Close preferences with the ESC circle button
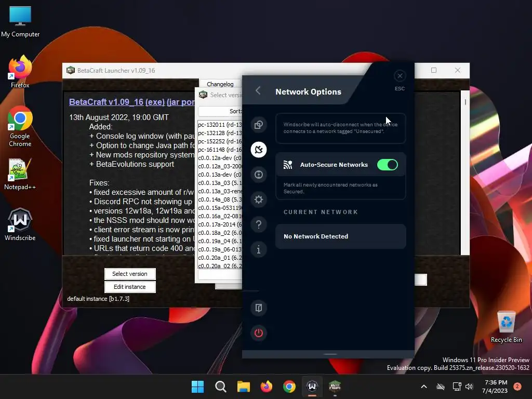The height and width of the screenshot is (399, 532). click(400, 76)
